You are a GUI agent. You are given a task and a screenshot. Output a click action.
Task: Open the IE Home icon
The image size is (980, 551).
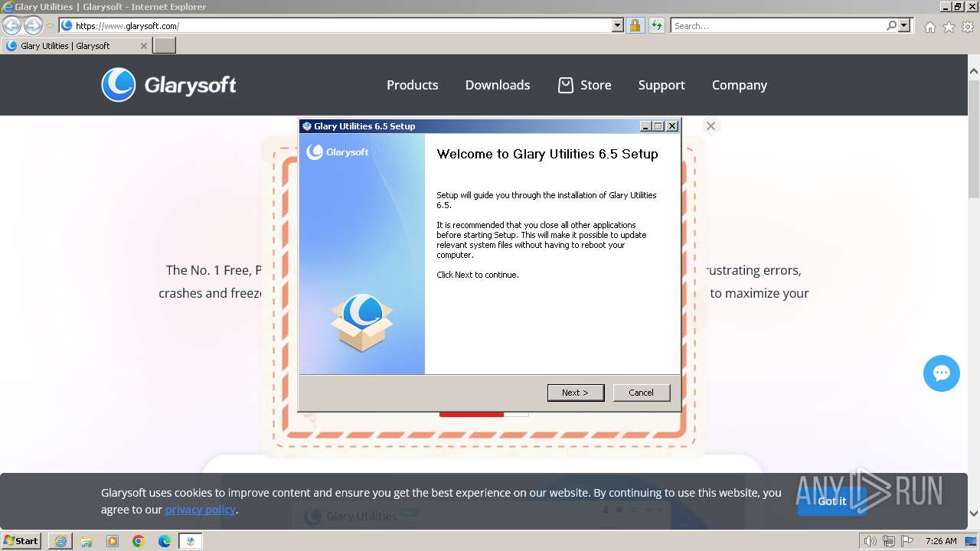tap(929, 27)
